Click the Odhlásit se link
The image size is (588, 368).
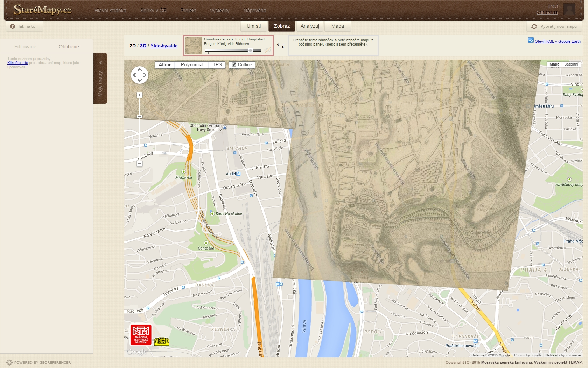tap(547, 13)
